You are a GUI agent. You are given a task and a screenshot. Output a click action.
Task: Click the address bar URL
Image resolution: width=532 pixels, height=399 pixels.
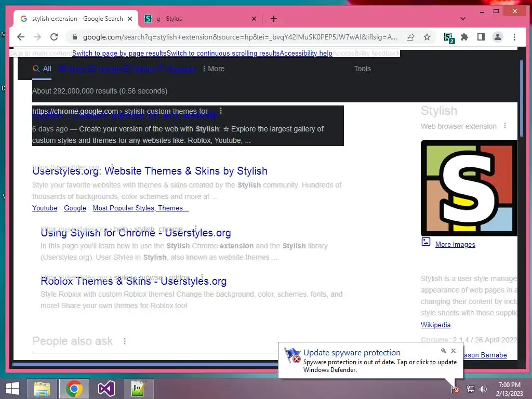[240, 37]
